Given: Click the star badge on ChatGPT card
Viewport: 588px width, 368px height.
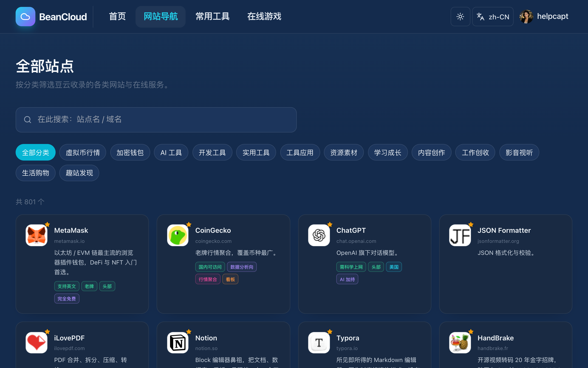Looking at the screenshot, I should (x=330, y=224).
